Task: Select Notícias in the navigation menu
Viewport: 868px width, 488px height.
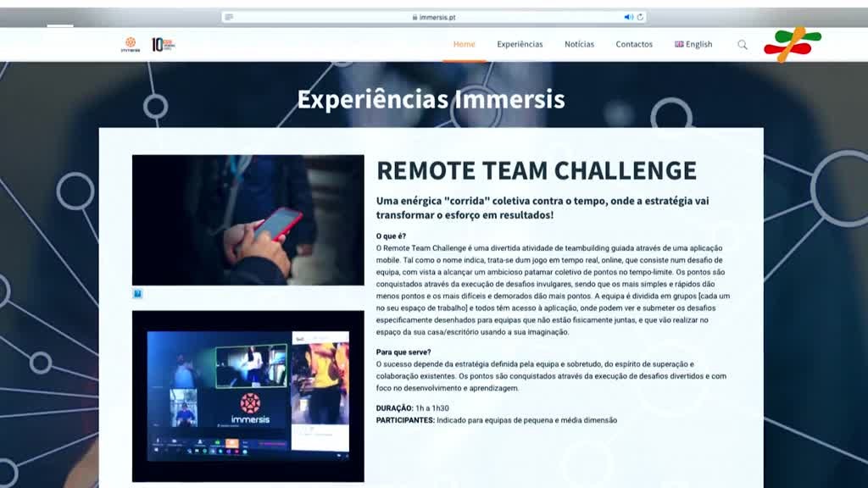Action: click(579, 44)
